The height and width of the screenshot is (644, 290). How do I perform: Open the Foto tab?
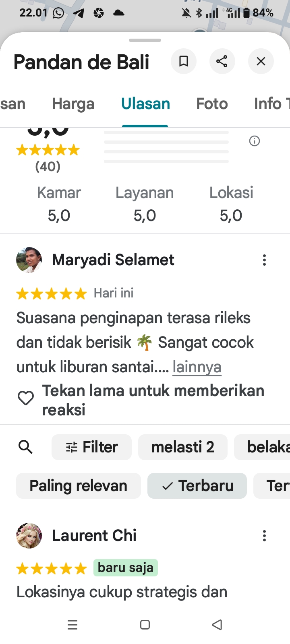pos(212,104)
